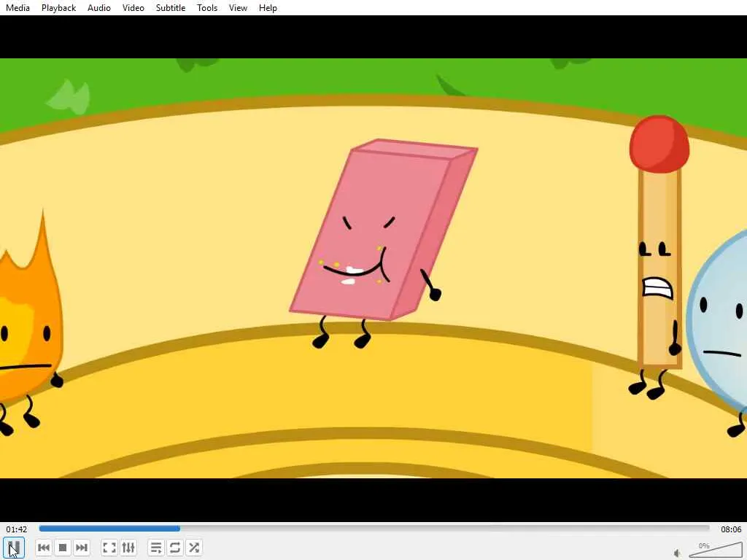Open the Audio menu

pos(99,7)
